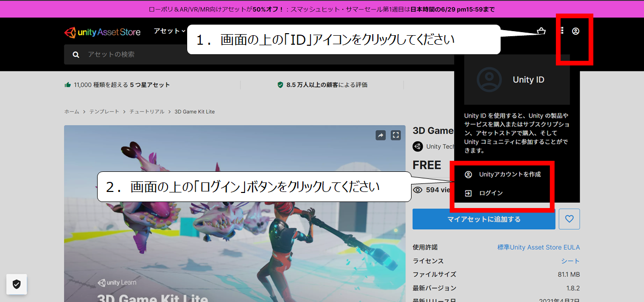Add the asset to favorites with the heart
The image size is (644, 302).
click(570, 219)
